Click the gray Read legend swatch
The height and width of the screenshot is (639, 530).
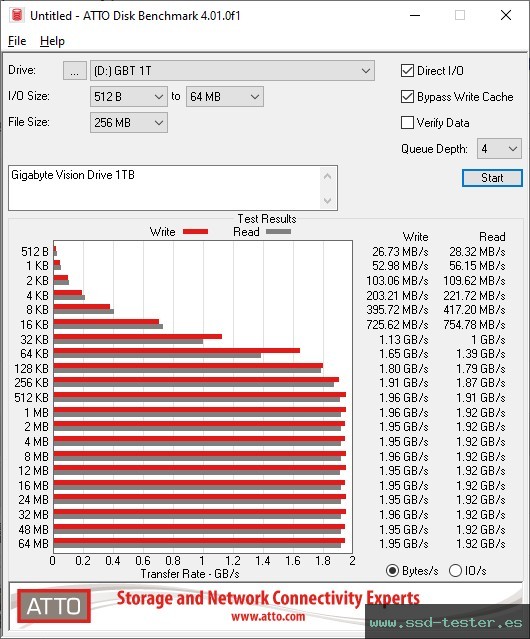(278, 231)
